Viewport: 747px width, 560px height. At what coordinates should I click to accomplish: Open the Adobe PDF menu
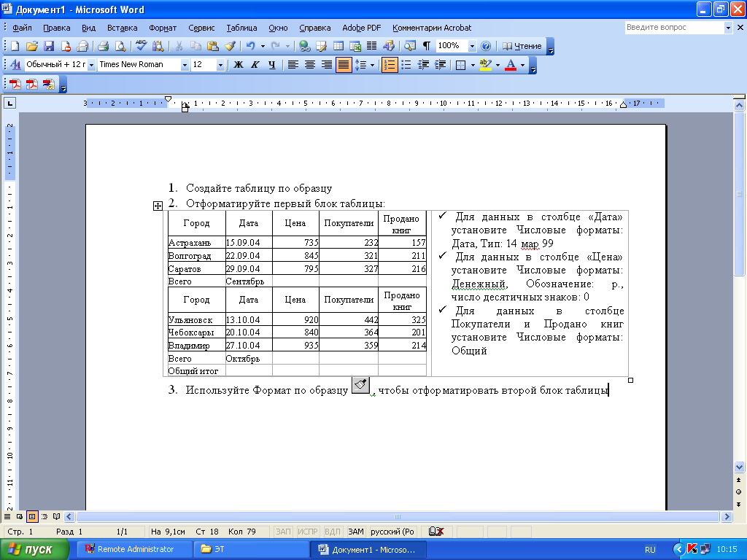pyautogui.click(x=362, y=28)
